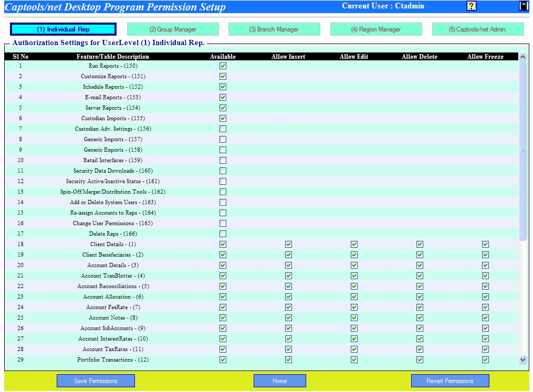Toggle Allow Freeze for Portfolio Transactions
The width and height of the screenshot is (533, 392).
(x=485, y=360)
